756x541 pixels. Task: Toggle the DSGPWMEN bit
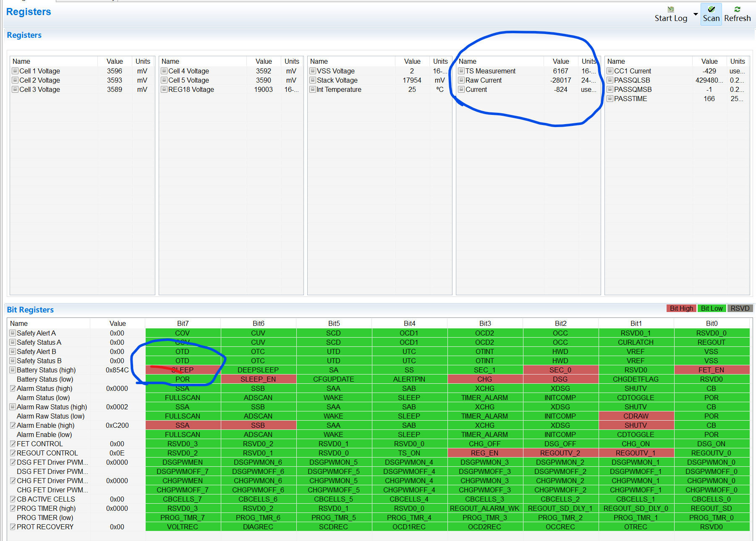[183, 462]
